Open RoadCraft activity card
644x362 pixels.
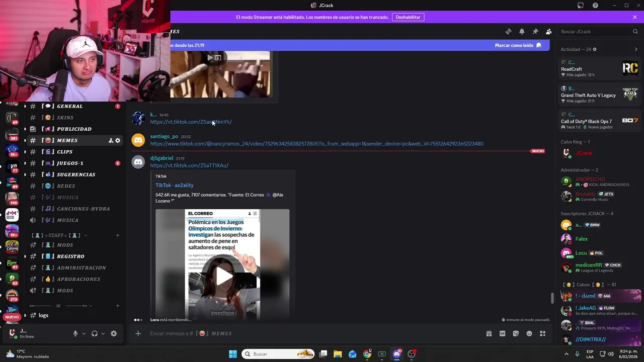pos(599,68)
